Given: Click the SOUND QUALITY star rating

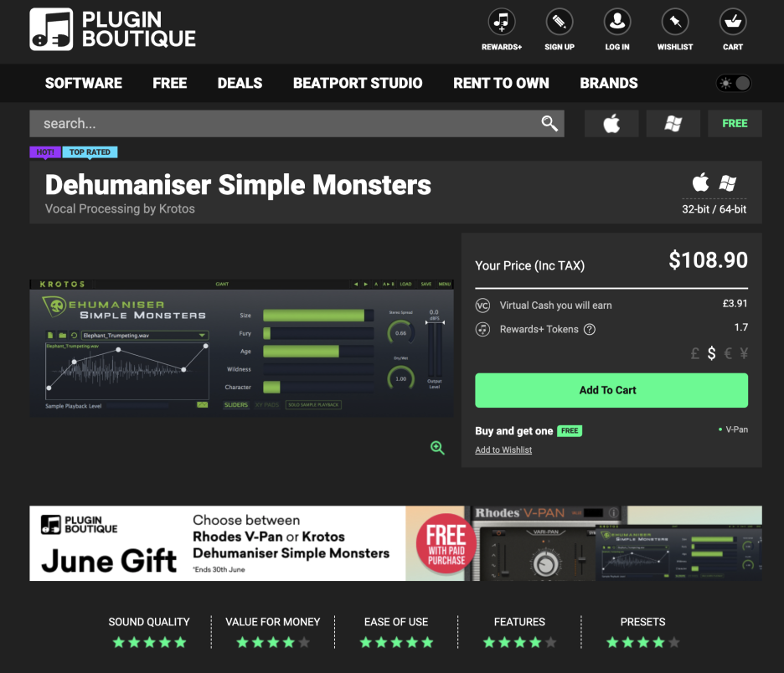Looking at the screenshot, I should (x=149, y=642).
